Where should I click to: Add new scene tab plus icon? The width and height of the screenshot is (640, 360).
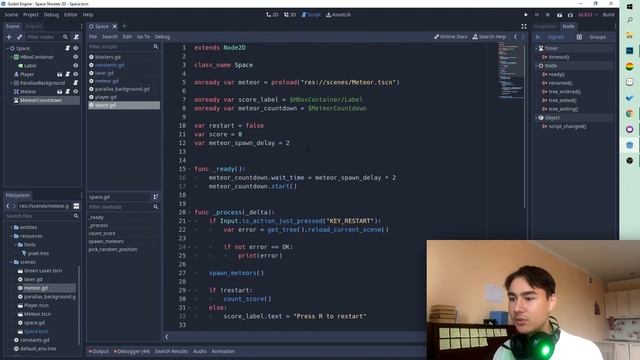click(124, 26)
